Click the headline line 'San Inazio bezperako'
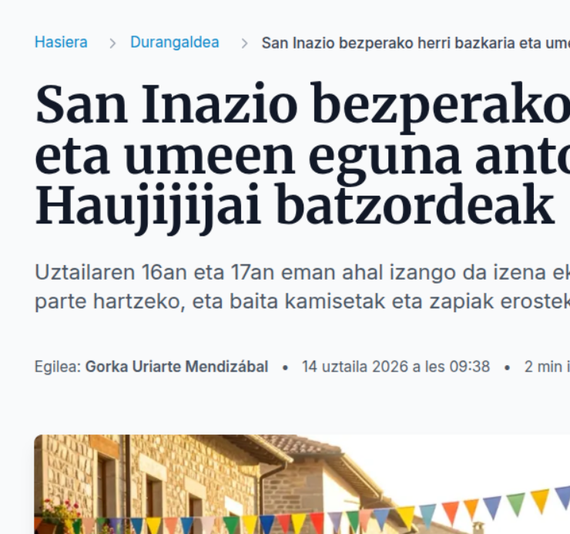570x534 pixels. click(x=302, y=105)
